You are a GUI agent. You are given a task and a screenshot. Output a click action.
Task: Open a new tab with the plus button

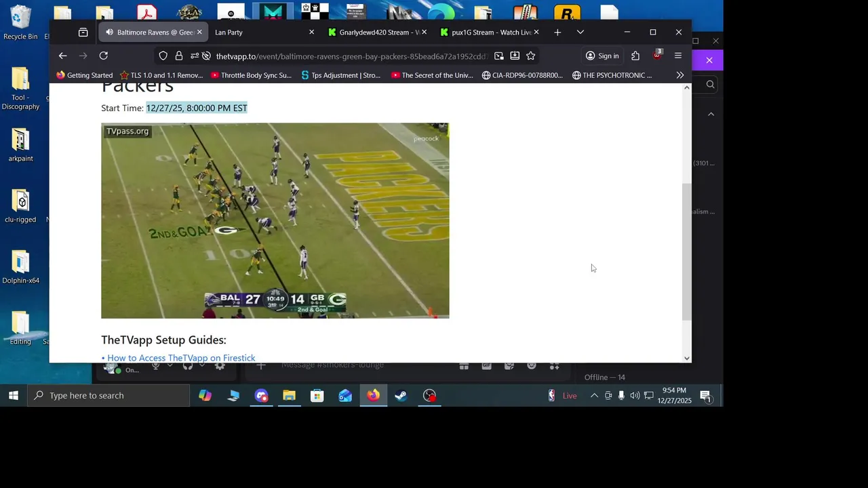coord(557,33)
